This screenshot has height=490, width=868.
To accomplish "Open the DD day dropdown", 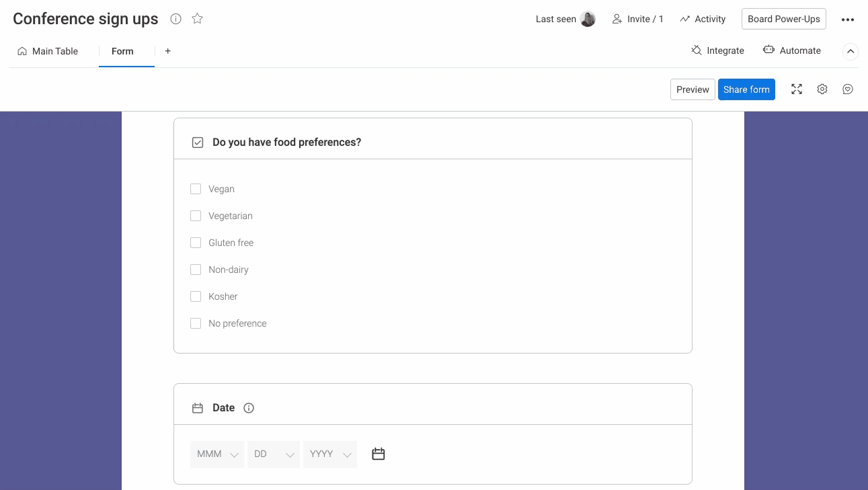I will click(274, 454).
